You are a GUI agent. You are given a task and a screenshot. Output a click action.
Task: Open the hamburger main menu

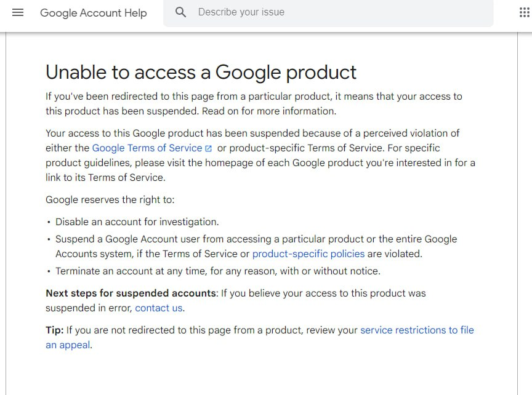coord(18,12)
